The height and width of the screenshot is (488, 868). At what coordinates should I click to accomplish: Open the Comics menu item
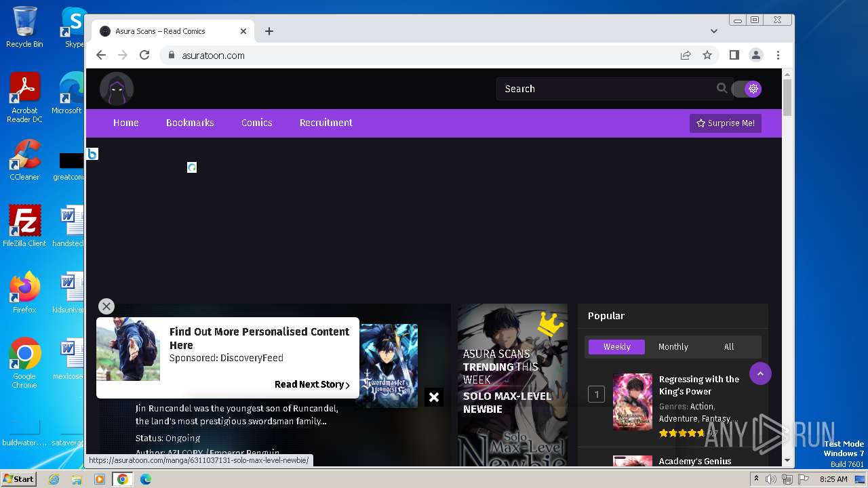click(257, 123)
